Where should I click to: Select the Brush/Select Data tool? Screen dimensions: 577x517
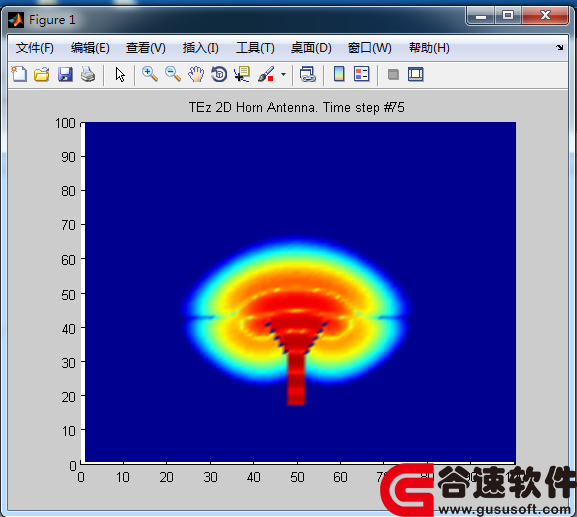[266, 74]
